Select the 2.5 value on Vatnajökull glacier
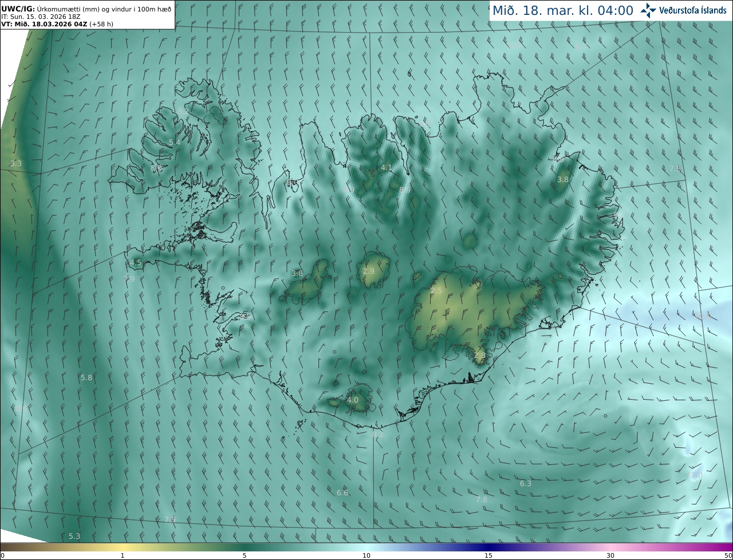The image size is (733, 560). click(436, 291)
